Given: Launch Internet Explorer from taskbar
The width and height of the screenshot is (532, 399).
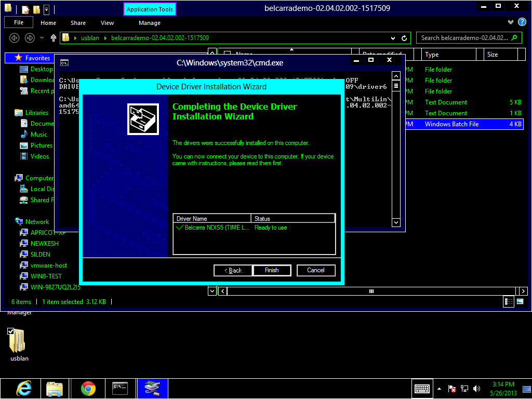Looking at the screenshot, I should (24, 389).
